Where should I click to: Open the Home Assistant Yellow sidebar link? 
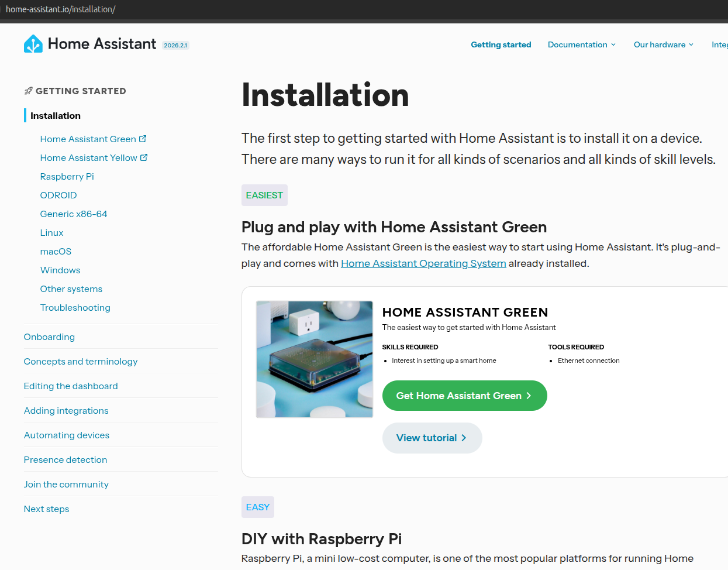89,157
